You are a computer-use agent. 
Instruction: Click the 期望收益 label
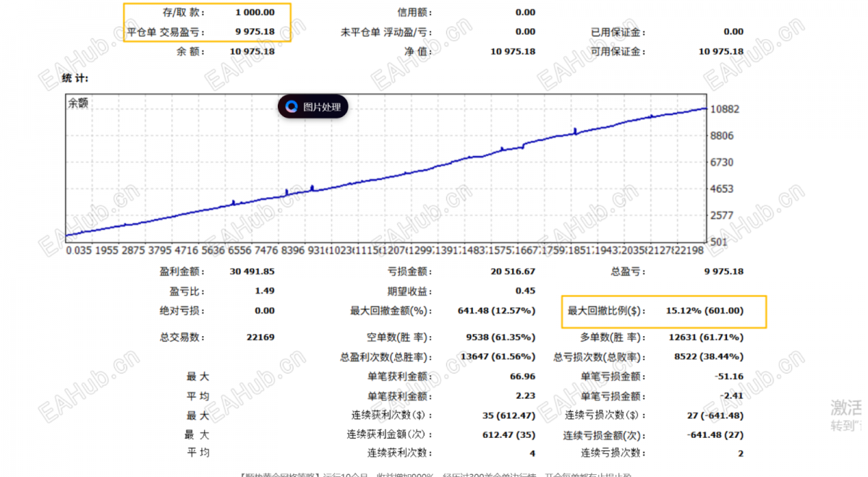[410, 291]
